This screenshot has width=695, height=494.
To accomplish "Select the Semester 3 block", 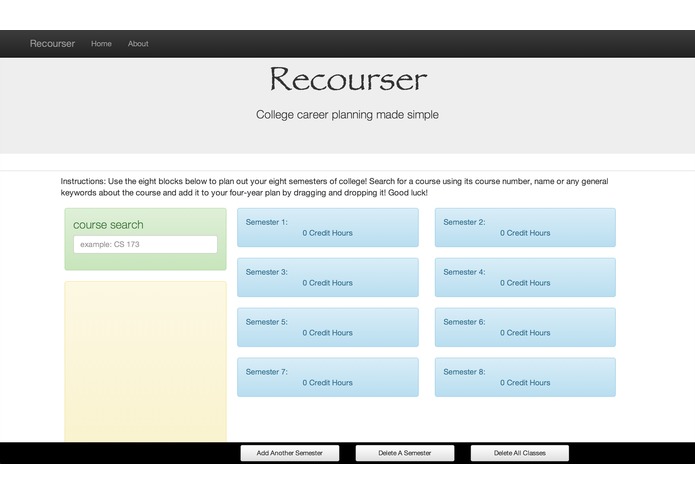I will [328, 277].
